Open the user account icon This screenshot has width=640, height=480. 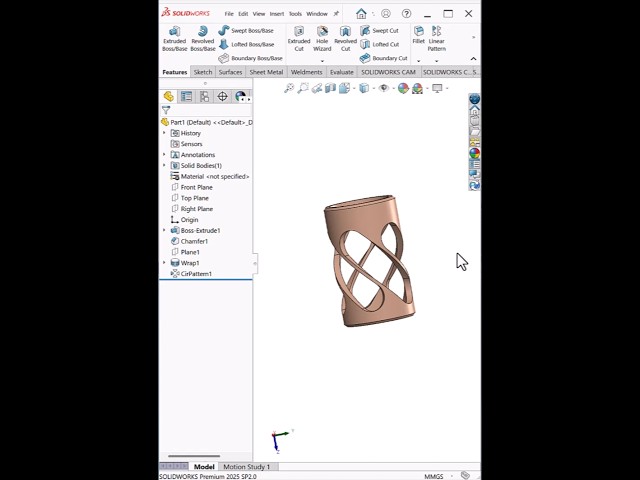pyautogui.click(x=386, y=14)
